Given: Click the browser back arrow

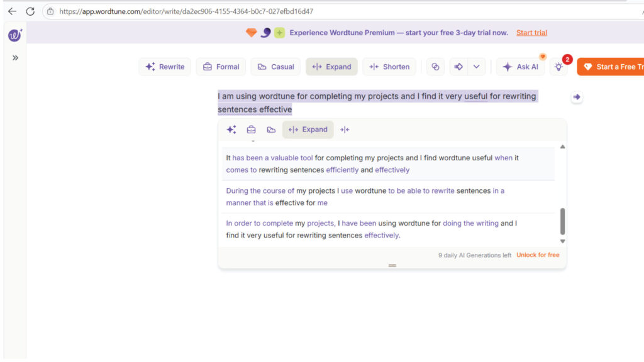Looking at the screenshot, I should (12, 11).
